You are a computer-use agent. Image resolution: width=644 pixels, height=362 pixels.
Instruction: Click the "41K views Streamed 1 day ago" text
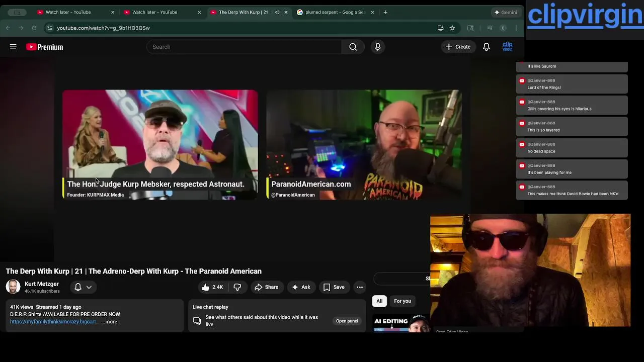(x=46, y=307)
